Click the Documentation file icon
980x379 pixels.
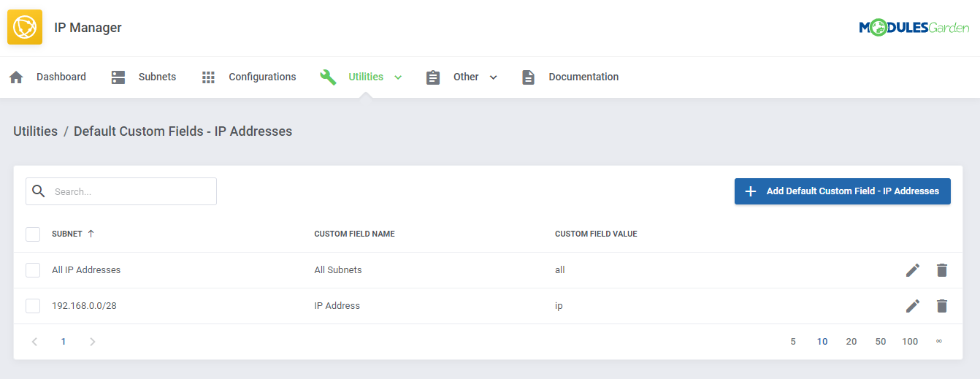click(528, 77)
